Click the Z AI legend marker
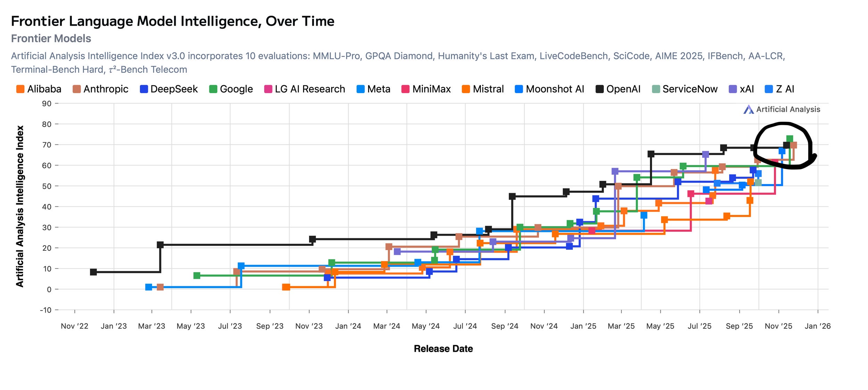This screenshot has height=390, width=868. pyautogui.click(x=769, y=89)
